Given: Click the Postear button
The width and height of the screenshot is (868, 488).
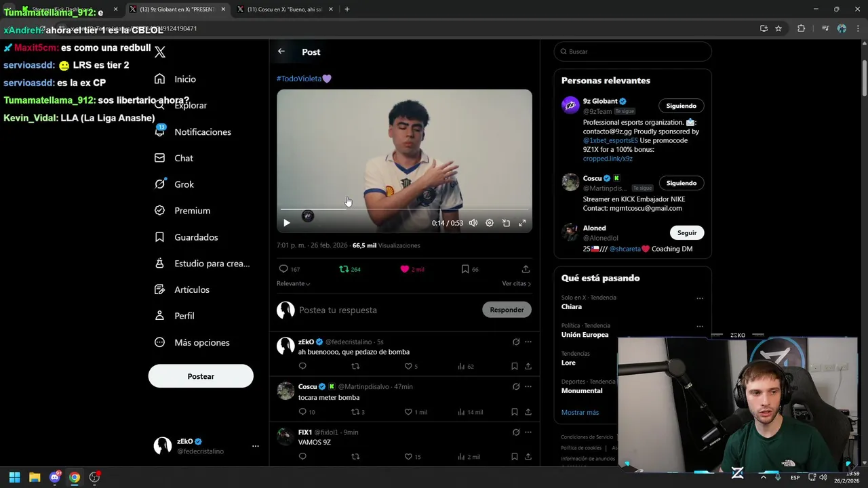Looking at the screenshot, I should pos(201,376).
